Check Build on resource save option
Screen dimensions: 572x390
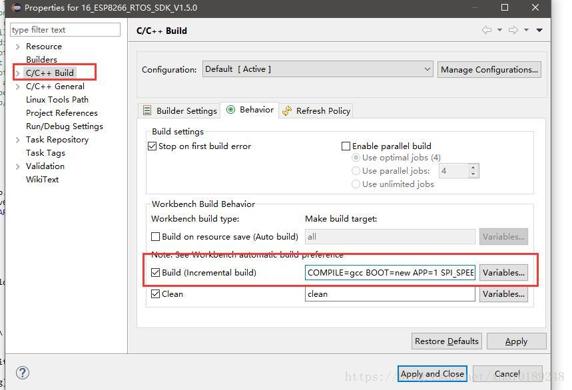tap(155, 237)
